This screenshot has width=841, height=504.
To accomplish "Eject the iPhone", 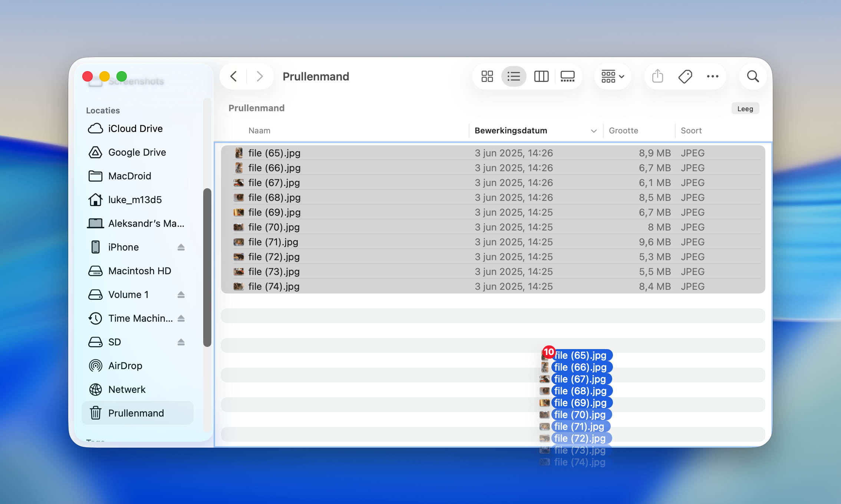I will pos(181,247).
